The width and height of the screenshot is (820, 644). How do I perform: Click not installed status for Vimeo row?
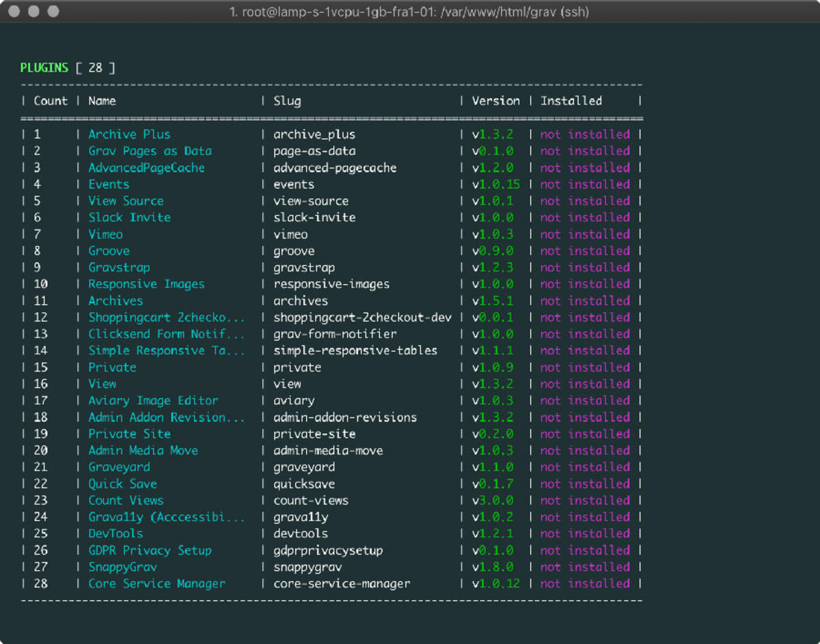tap(585, 234)
